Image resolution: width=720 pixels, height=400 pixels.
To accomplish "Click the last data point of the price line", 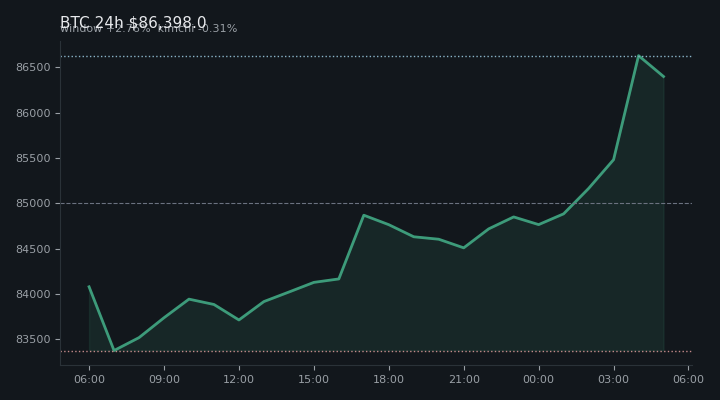I will tap(664, 77).
